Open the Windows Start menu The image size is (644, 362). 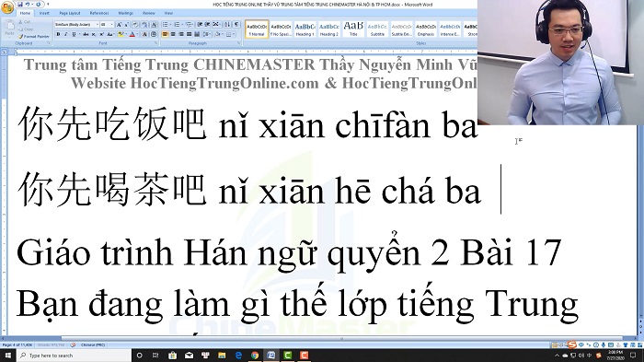[7, 355]
